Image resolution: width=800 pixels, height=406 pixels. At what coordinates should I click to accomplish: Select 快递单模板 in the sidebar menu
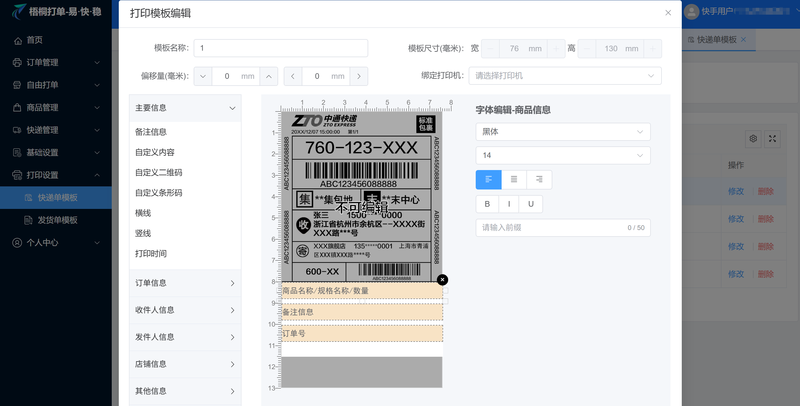pos(56,197)
